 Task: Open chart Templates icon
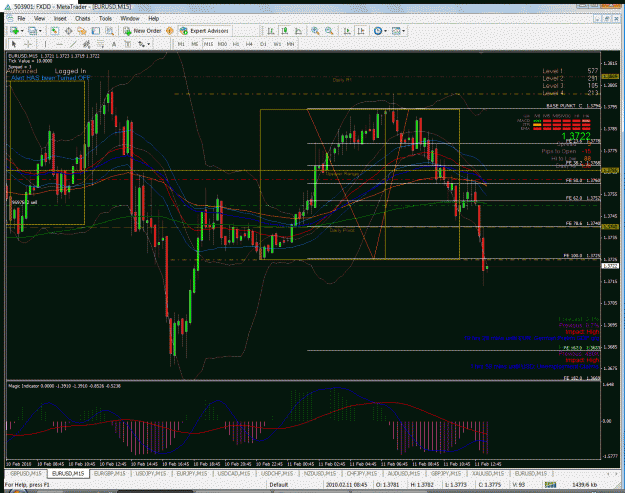point(396,31)
